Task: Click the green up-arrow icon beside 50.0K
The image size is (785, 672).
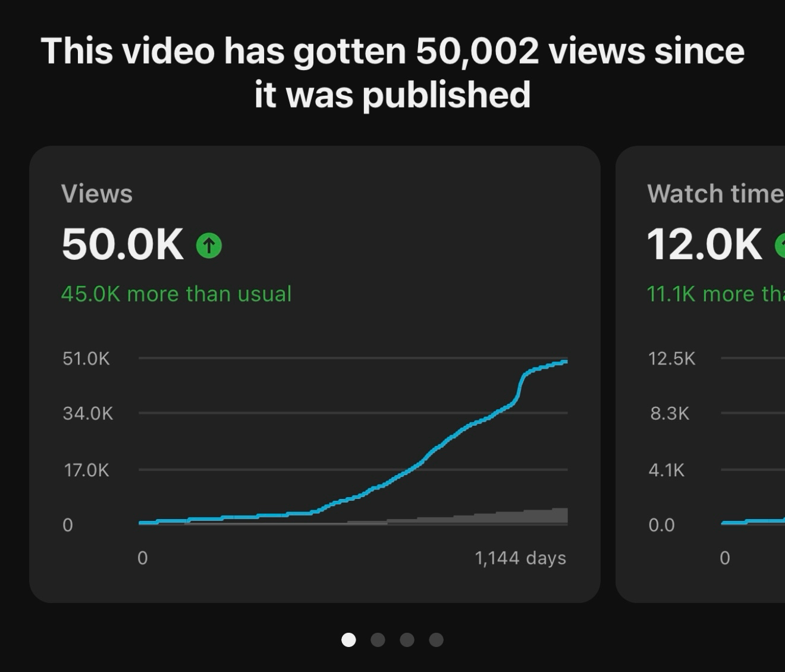Action: pyautogui.click(x=209, y=245)
